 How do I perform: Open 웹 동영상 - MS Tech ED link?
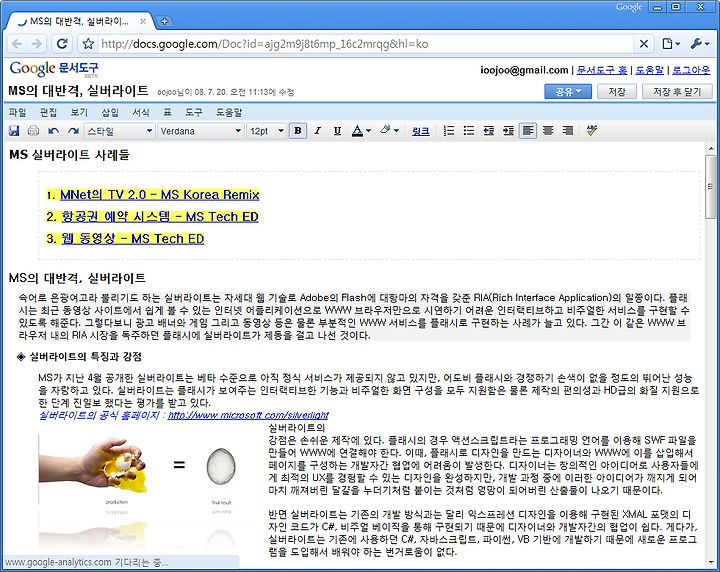pyautogui.click(x=133, y=238)
